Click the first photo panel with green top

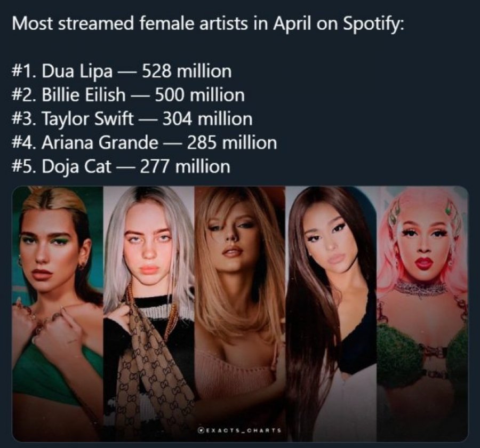click(x=57, y=315)
